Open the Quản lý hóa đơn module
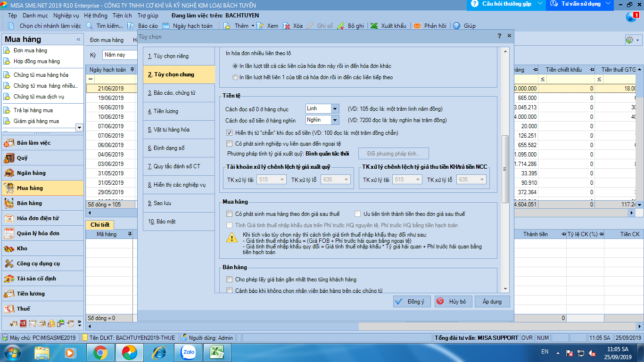The image size is (644, 362). [x=42, y=233]
